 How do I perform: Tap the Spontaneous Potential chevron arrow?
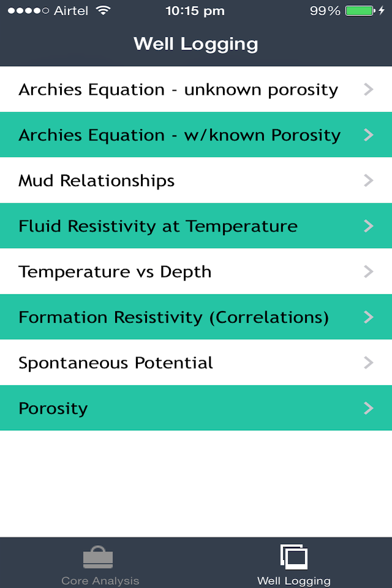tap(368, 363)
